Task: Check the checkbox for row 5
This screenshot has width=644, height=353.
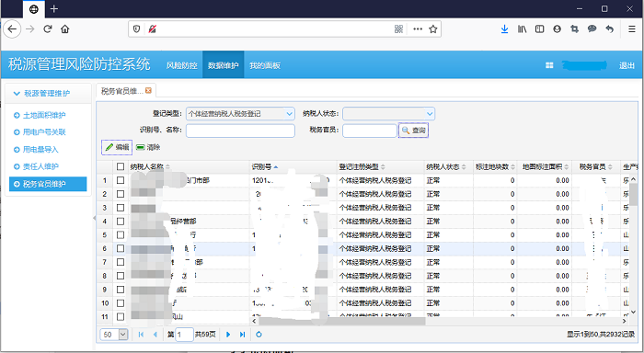Action: (x=121, y=234)
